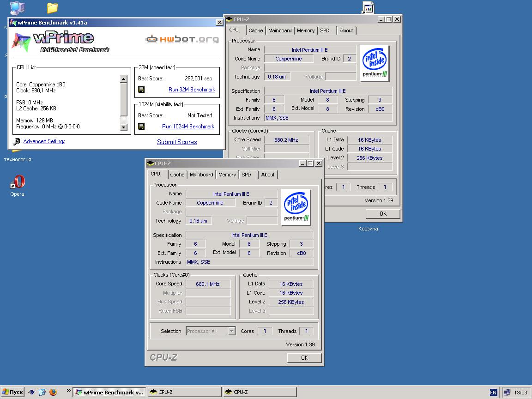
Task: Close the wPrime Benchmark window
Action: [219, 22]
